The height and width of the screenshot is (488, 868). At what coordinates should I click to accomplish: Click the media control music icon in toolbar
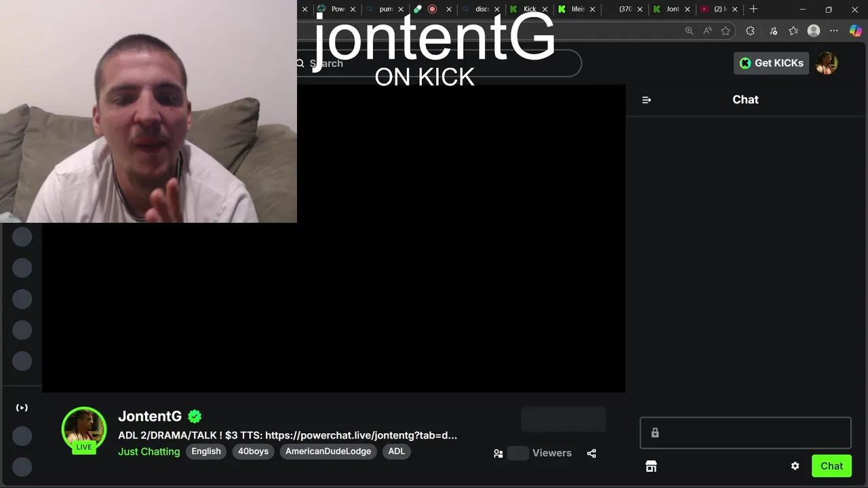[x=774, y=30]
